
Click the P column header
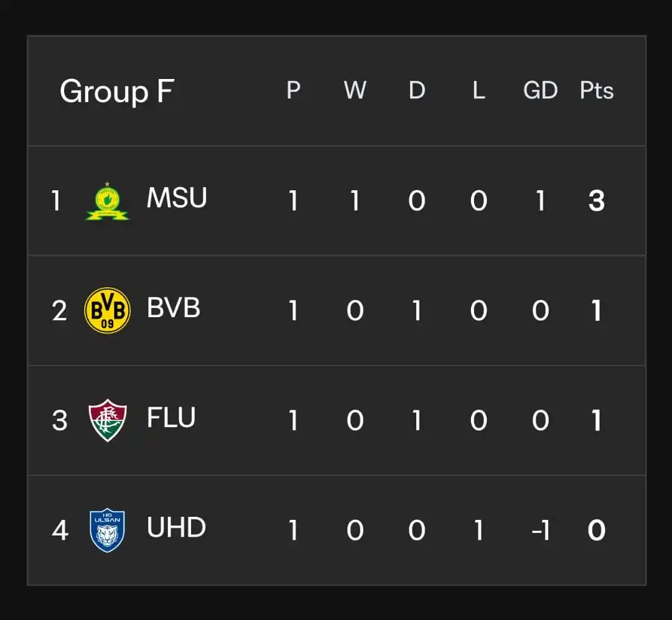tap(293, 90)
